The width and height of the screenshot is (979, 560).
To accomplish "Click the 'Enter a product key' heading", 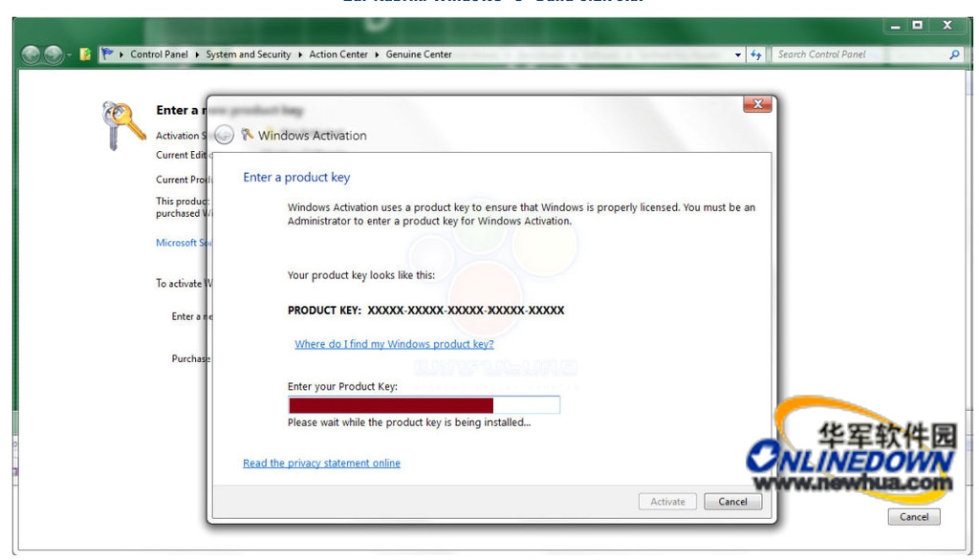I will (296, 178).
